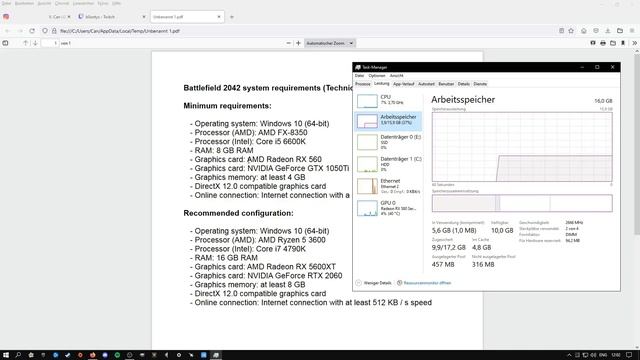Click the 'RAM: 16 GB RAM' line
The height and width of the screenshot is (360, 640).
[x=226, y=258]
